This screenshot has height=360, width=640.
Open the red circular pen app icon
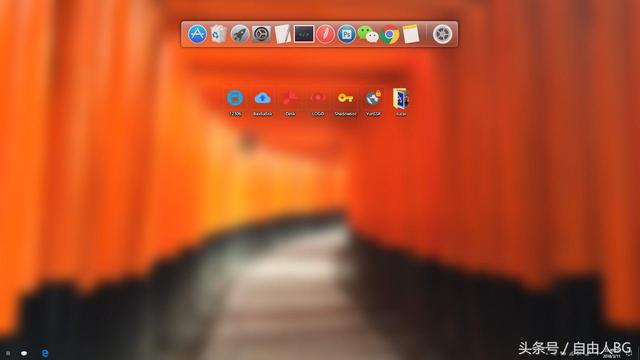coord(325,34)
